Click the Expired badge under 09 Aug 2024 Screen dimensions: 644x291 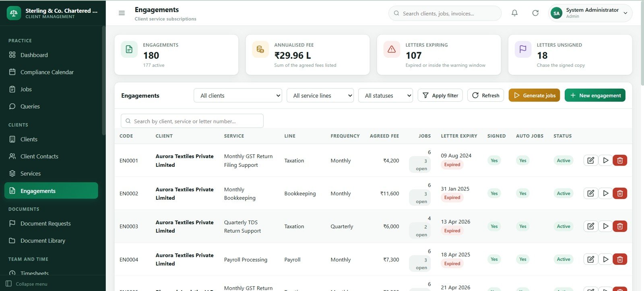click(x=452, y=164)
